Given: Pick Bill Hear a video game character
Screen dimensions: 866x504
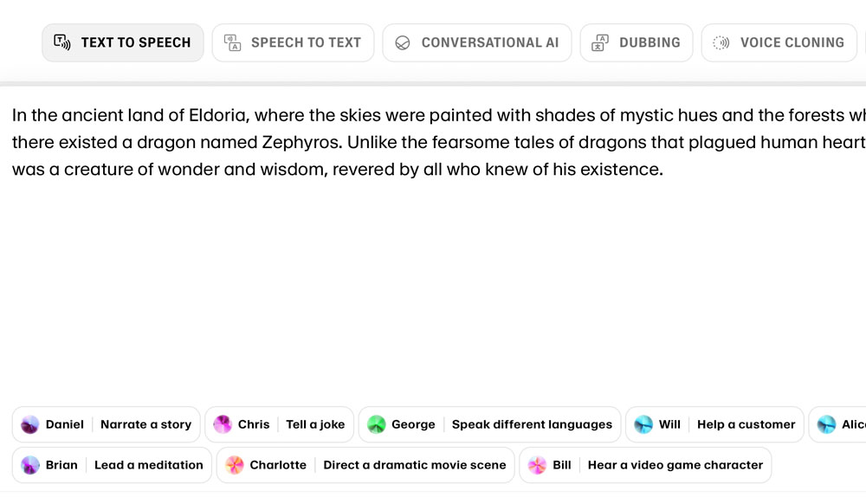Looking at the screenshot, I should 645,465.
